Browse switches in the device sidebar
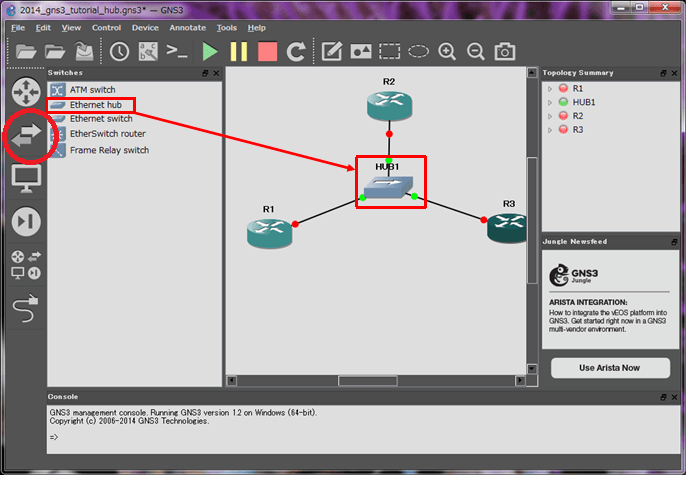 tap(26, 135)
